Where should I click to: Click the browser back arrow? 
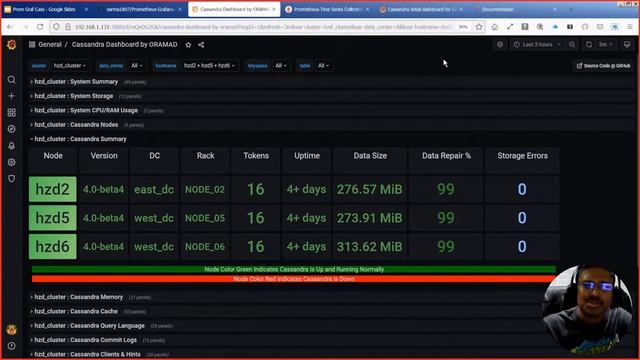pos(10,27)
